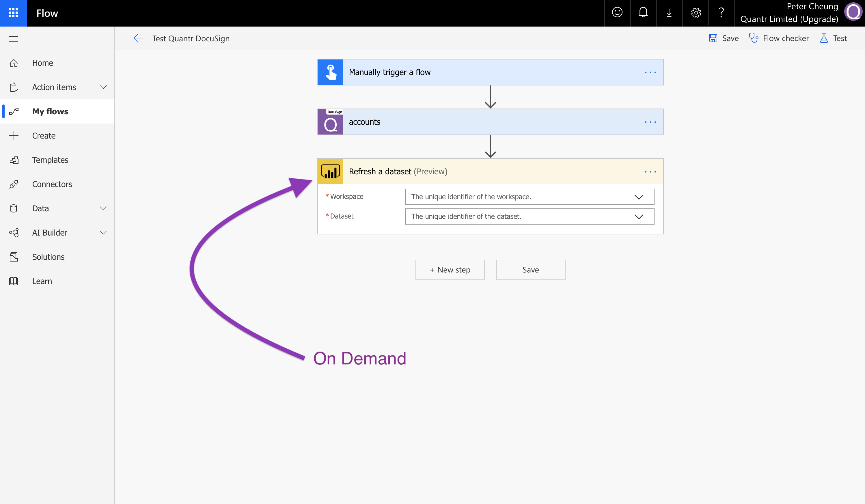Image resolution: width=865 pixels, height=504 pixels.
Task: Click the Test flask icon
Action: click(824, 38)
